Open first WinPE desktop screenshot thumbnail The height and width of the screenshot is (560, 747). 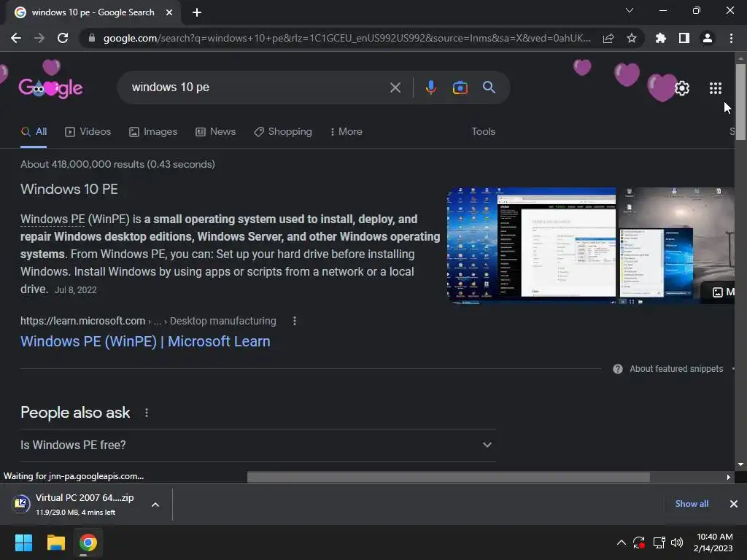(531, 245)
